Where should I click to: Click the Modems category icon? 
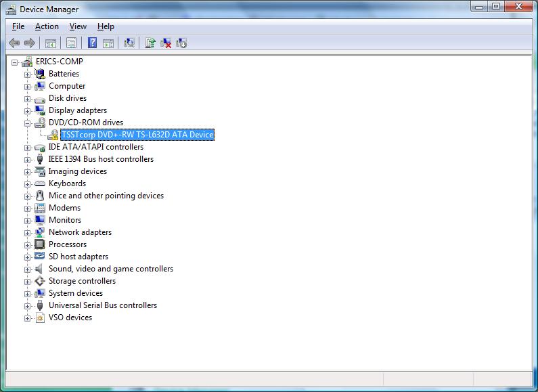coord(40,208)
